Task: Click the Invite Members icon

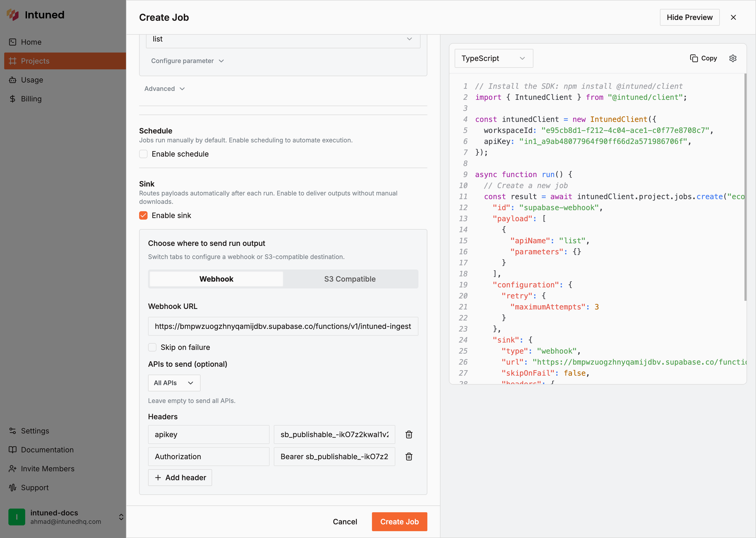Action: 13,468
